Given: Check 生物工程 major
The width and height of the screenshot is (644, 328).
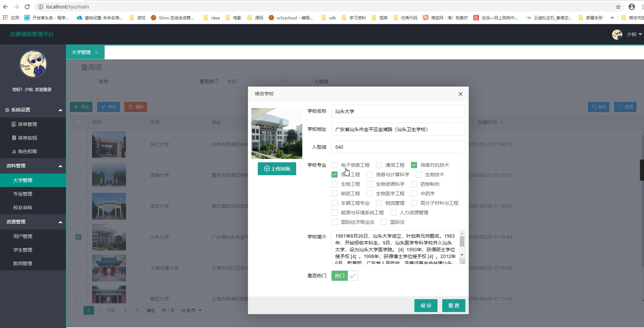Looking at the screenshot, I should pos(335,184).
